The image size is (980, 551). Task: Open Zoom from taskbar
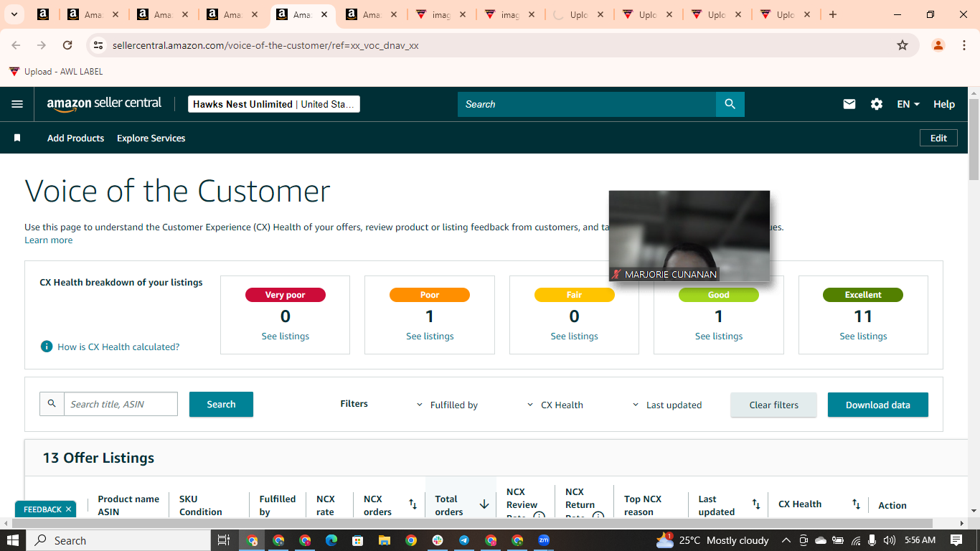click(544, 540)
